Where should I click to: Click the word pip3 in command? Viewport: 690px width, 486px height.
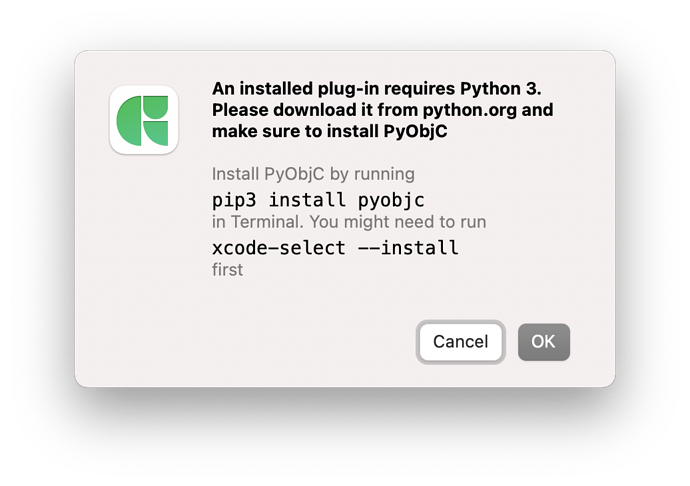[x=234, y=200]
